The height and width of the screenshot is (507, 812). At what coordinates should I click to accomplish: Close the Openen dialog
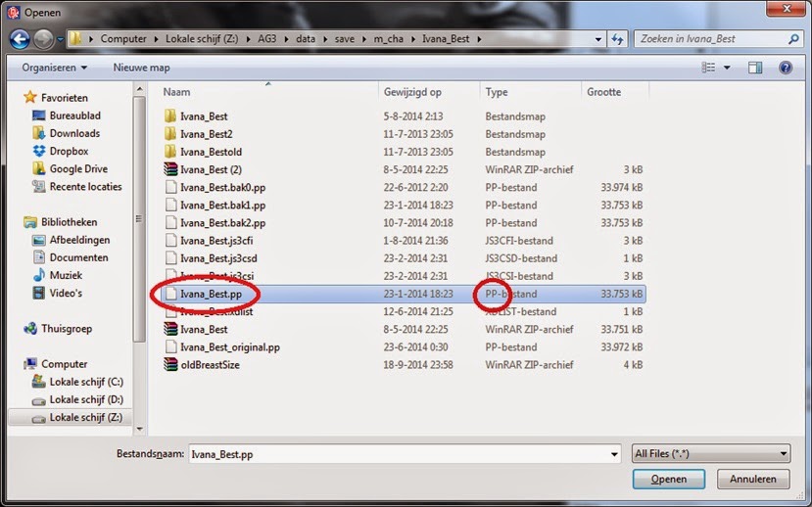[x=787, y=9]
